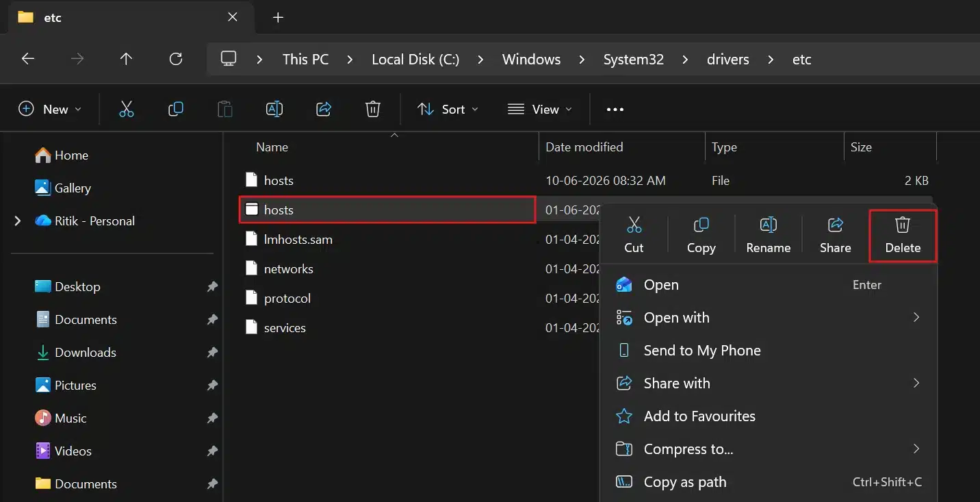Choose Copy in the context menu
Screen dimensions: 980x502
701,235
